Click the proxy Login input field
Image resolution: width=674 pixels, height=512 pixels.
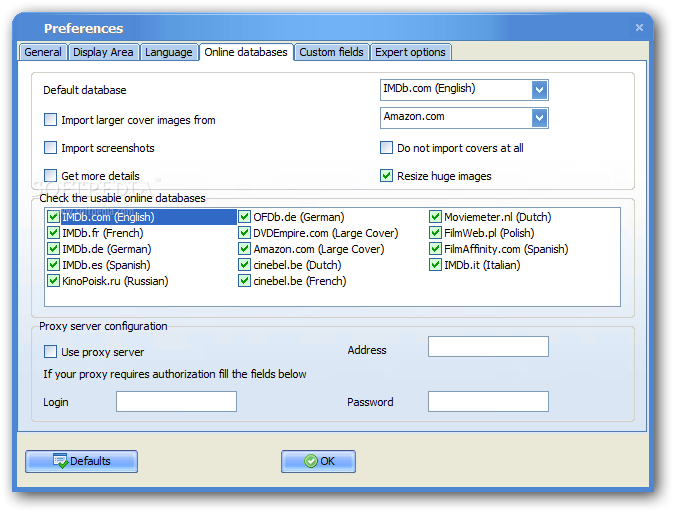[176, 402]
